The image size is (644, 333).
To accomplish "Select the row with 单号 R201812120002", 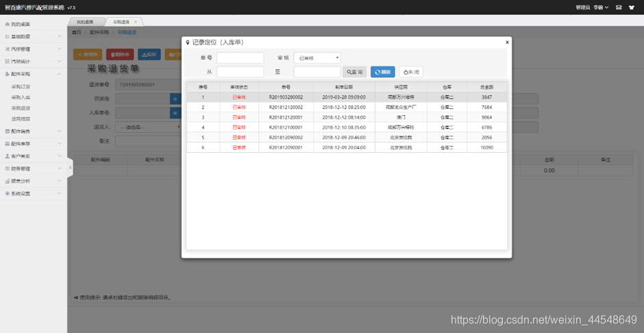I will click(347, 107).
